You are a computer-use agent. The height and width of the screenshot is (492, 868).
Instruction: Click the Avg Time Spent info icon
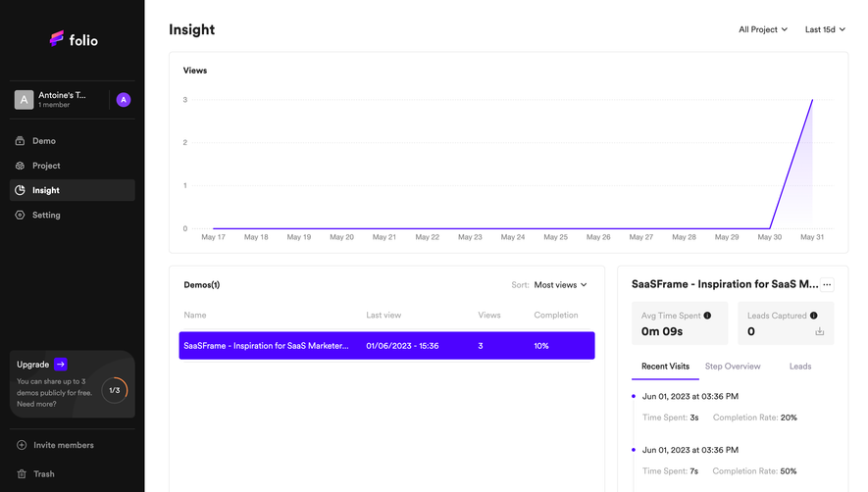click(707, 316)
